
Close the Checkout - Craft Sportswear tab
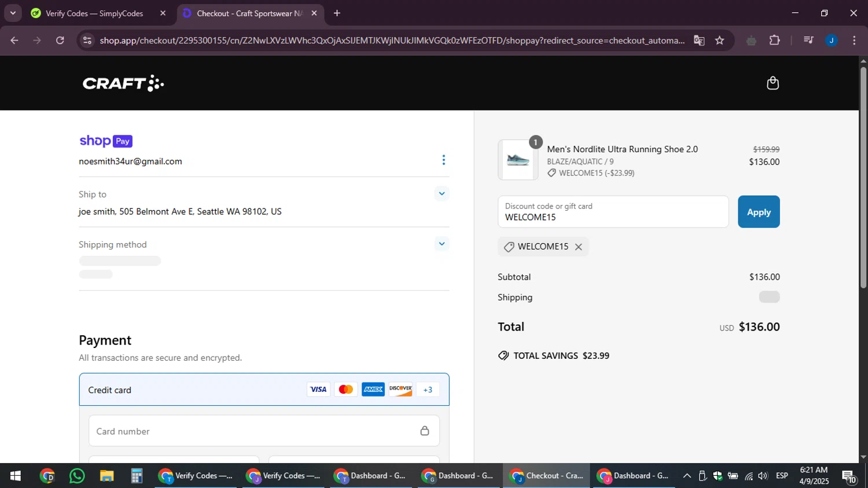pyautogui.click(x=314, y=13)
